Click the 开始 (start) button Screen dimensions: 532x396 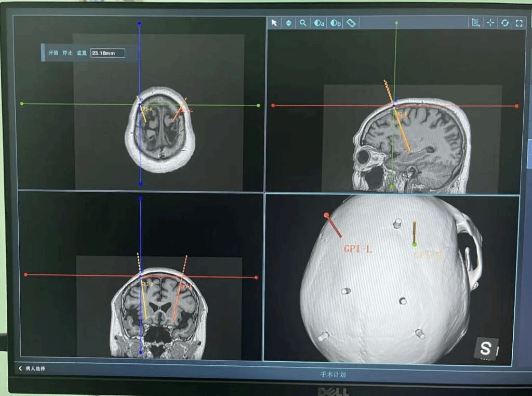pos(53,53)
